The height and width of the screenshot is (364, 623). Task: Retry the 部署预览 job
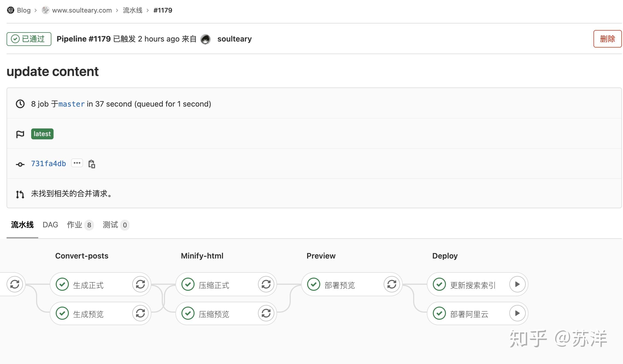392,284
